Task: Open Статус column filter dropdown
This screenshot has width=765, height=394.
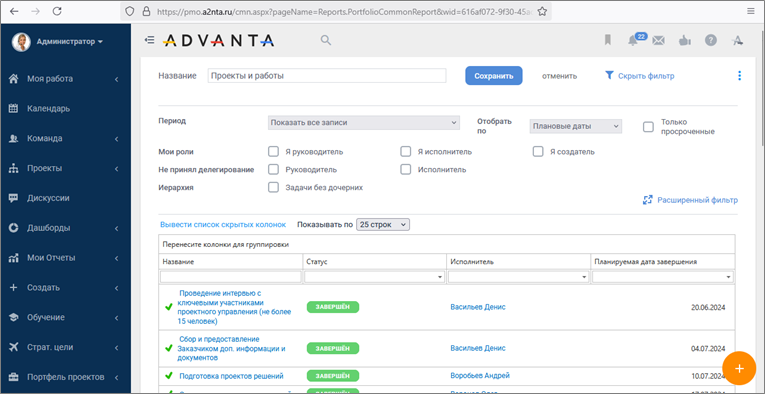Action: click(x=441, y=277)
